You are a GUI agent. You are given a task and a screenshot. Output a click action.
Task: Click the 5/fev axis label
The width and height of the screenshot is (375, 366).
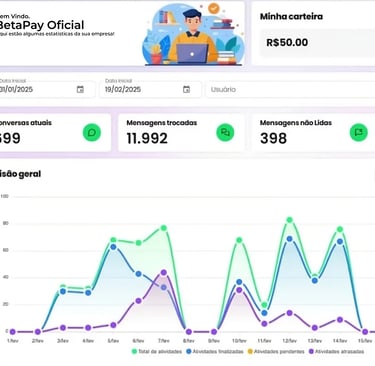click(x=113, y=341)
